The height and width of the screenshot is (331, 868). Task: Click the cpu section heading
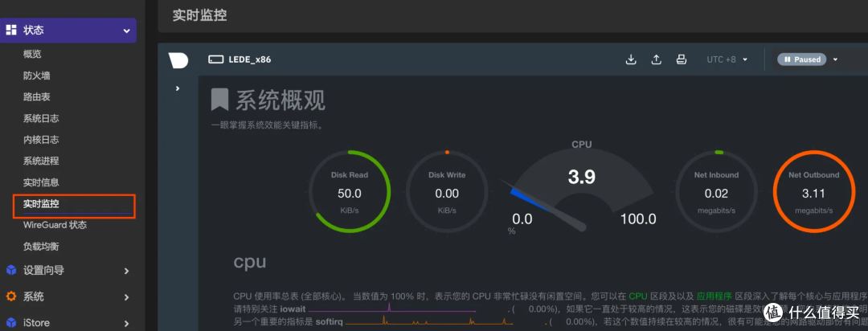[x=250, y=263]
